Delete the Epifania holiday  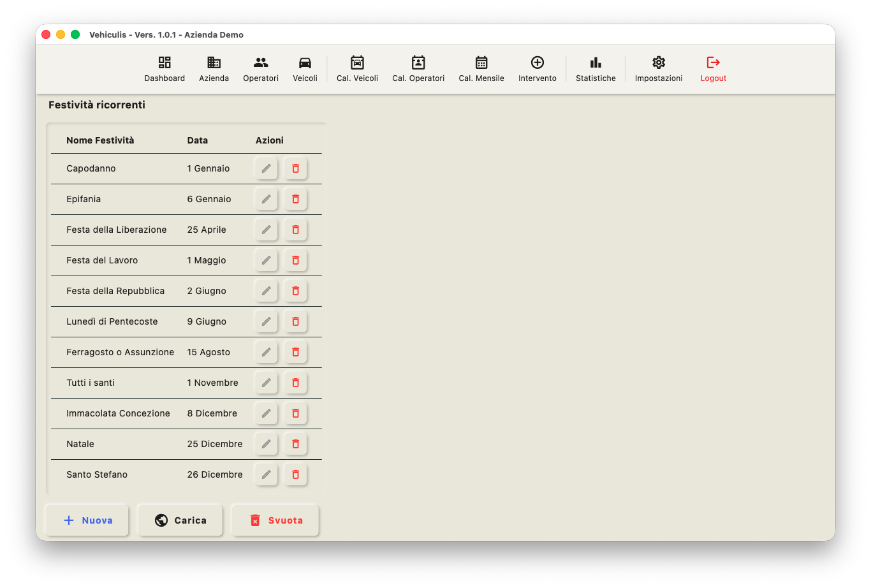tap(296, 199)
